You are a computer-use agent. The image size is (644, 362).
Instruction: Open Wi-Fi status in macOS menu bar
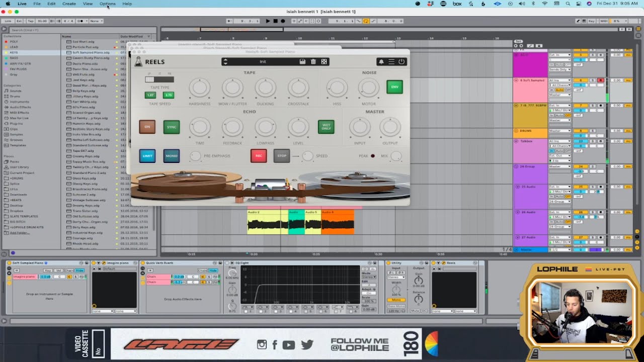[x=544, y=4]
